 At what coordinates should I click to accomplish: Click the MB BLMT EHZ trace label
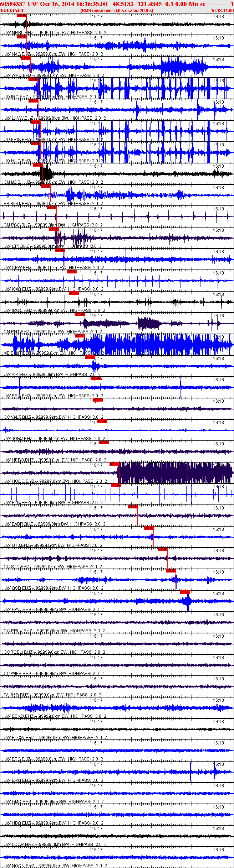(54, 353)
